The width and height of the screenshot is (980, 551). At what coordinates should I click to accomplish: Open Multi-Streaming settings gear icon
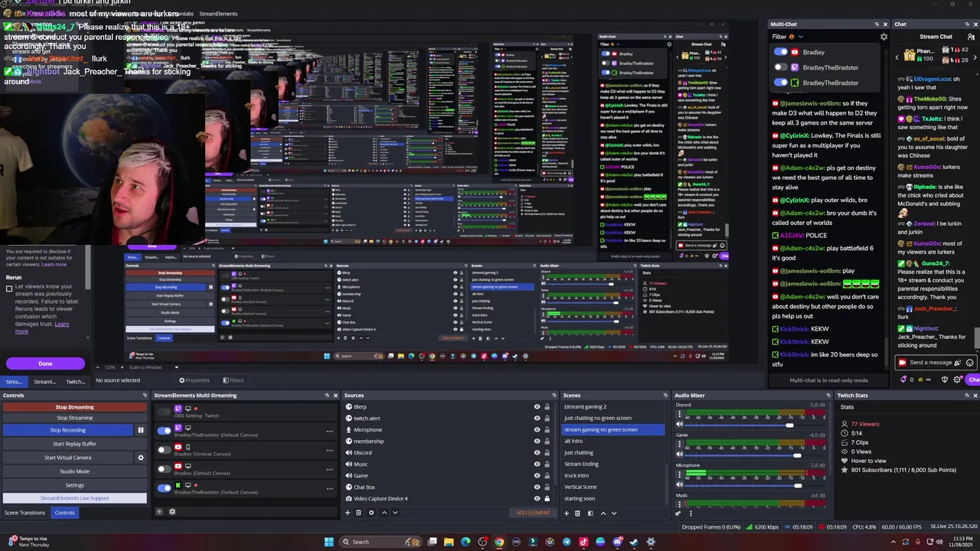[172, 511]
